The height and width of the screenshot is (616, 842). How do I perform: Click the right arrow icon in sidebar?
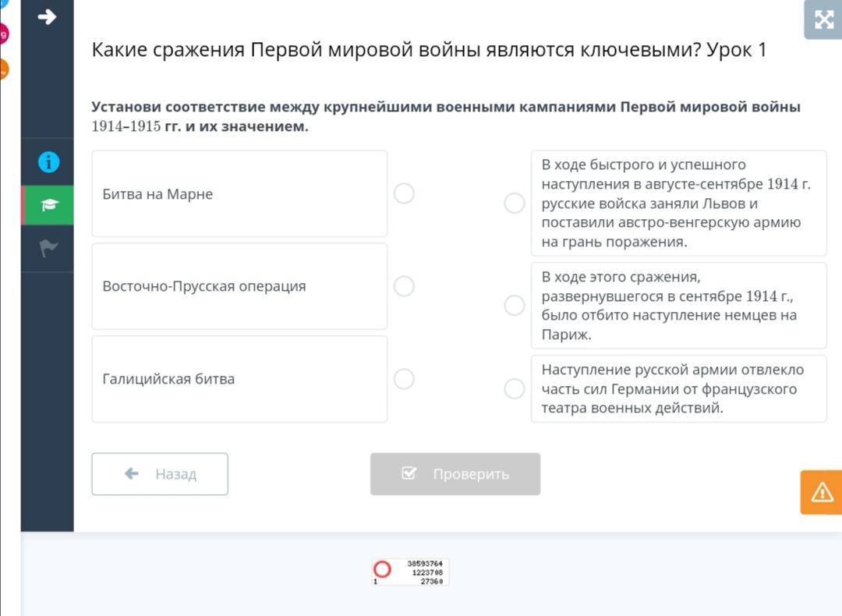coord(47,17)
